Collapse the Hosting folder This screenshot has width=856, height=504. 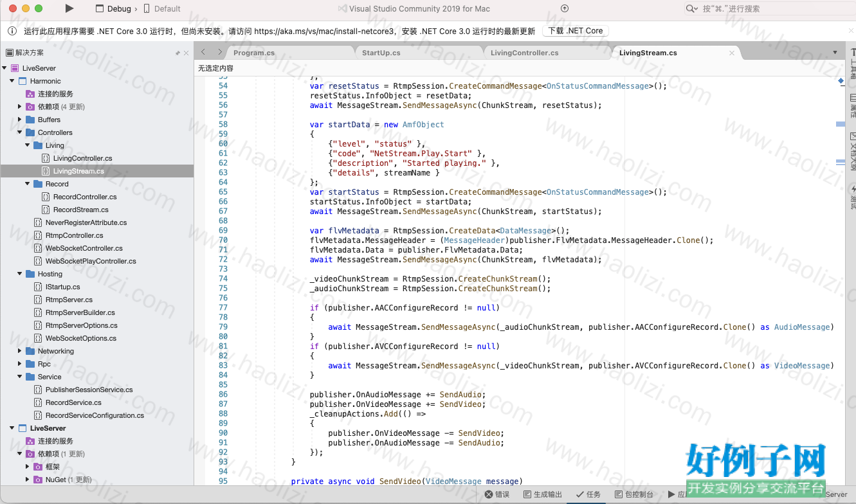[20, 274]
